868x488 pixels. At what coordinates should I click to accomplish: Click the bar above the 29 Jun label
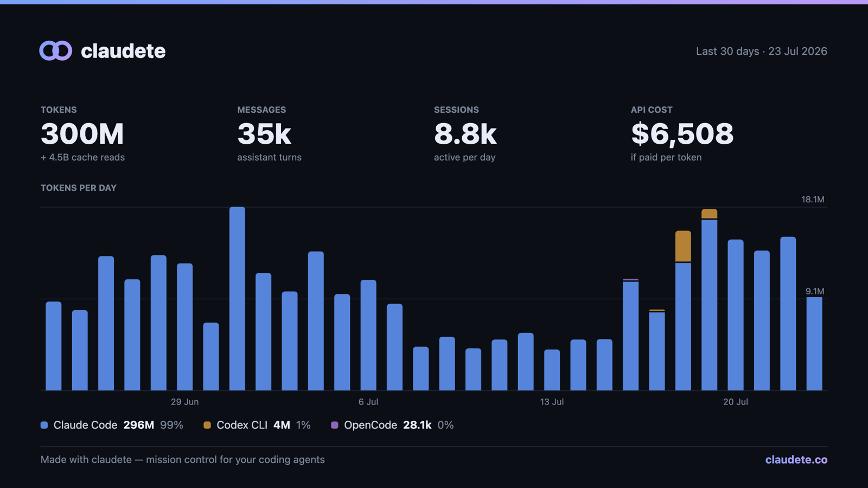pos(184,327)
